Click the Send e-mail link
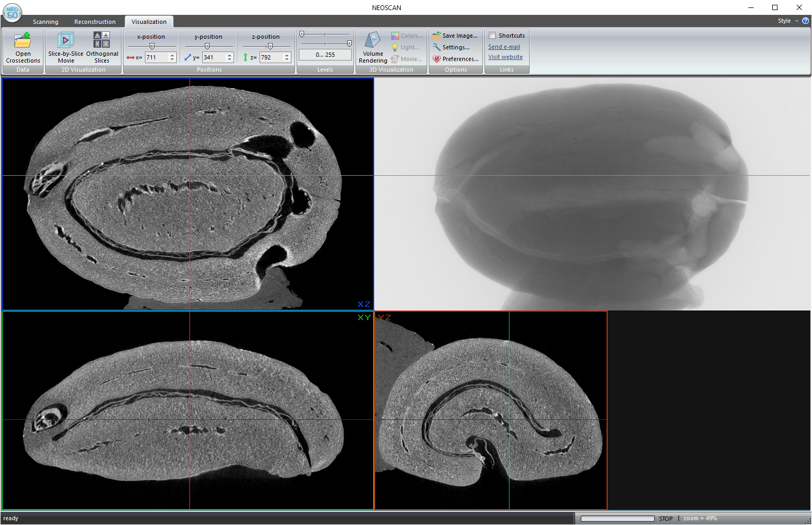The width and height of the screenshot is (812, 525). pyautogui.click(x=504, y=47)
